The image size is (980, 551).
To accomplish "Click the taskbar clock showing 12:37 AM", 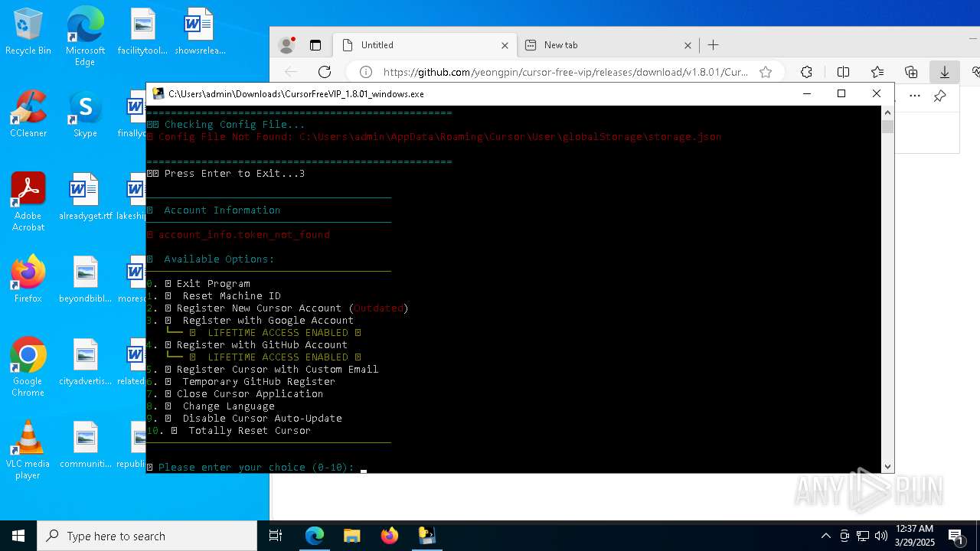I will (x=914, y=536).
